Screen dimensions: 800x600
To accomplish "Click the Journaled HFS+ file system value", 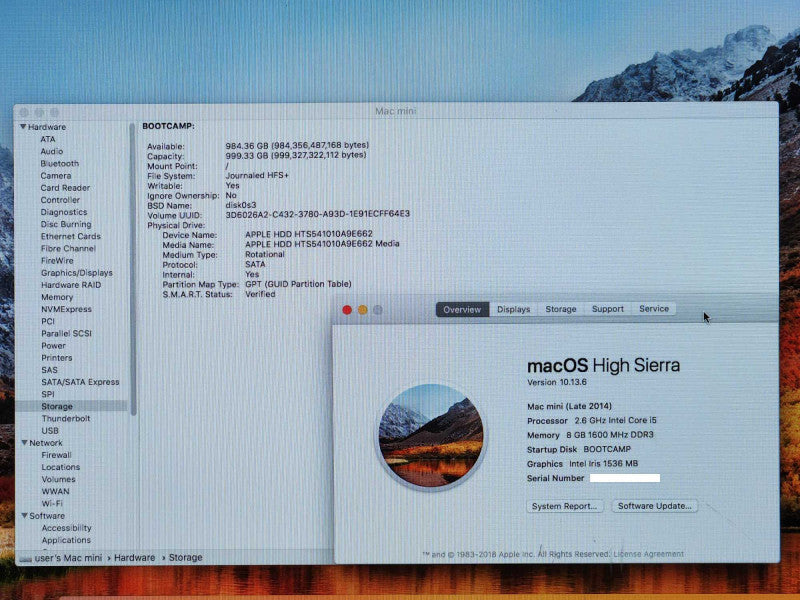I will 257,175.
